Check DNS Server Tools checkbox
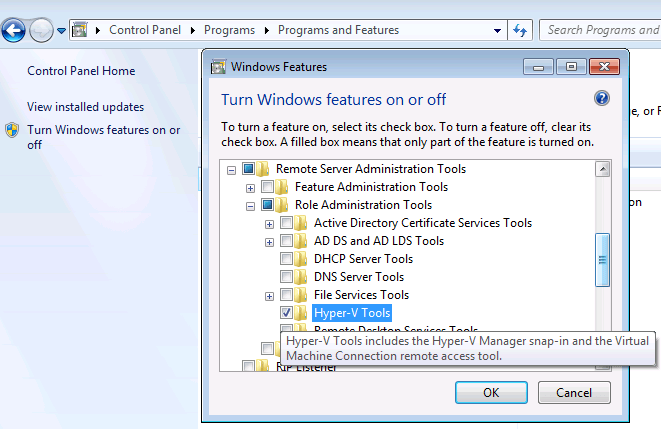 [287, 277]
